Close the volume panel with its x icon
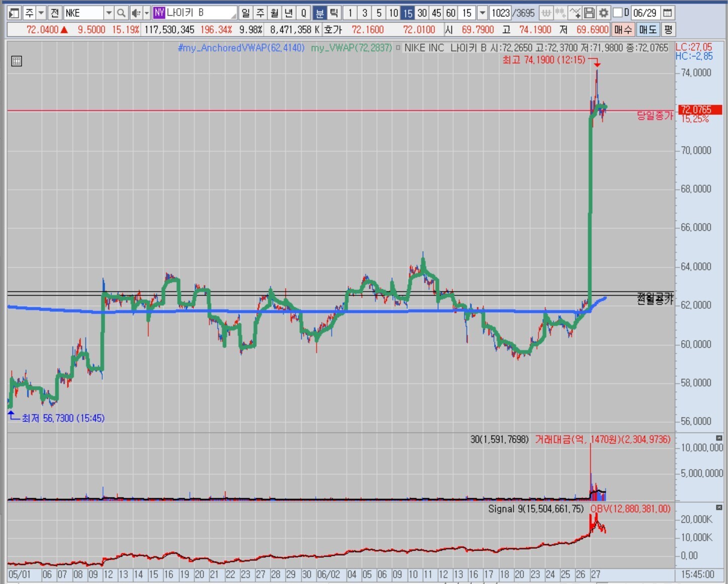Screen dimensions: 728x584 (719, 438)
